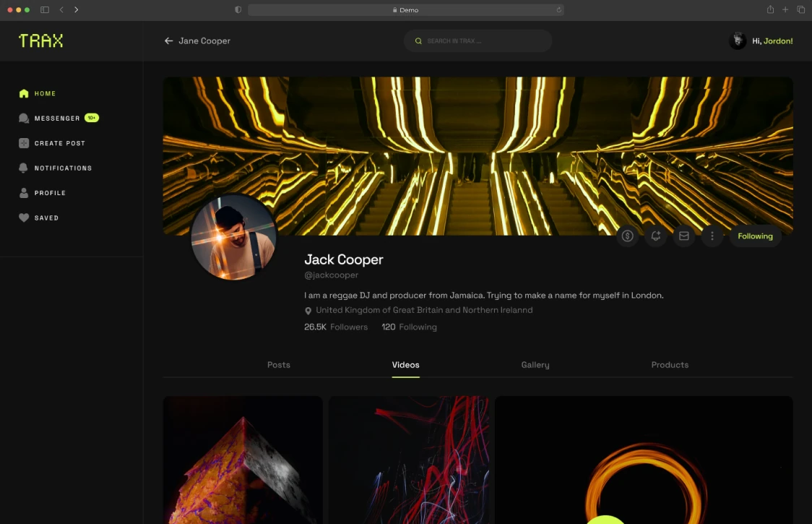Click the Home icon in sidebar
Viewport: 812px width, 524px height.
tap(24, 93)
